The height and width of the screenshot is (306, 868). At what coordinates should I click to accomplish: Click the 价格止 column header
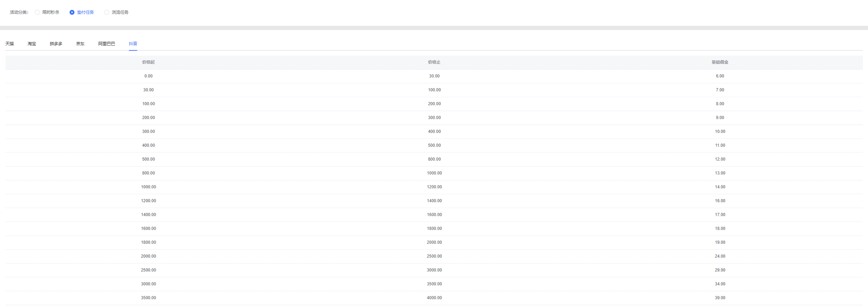click(434, 62)
